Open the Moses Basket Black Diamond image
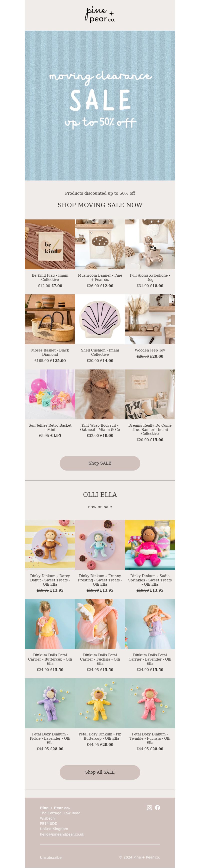Image resolution: width=200 pixels, height=868 pixels. point(50,319)
